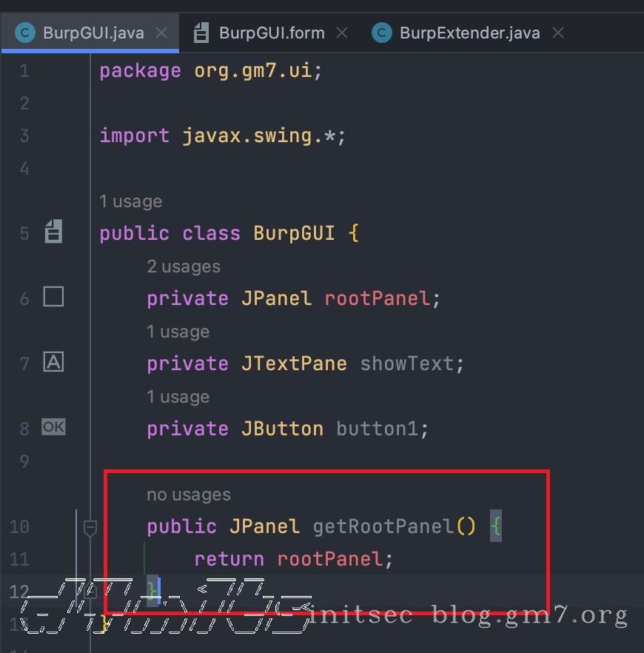Viewport: 644px width, 653px height.
Task: Close the BurpGUI.form tab
Action: click(x=342, y=33)
